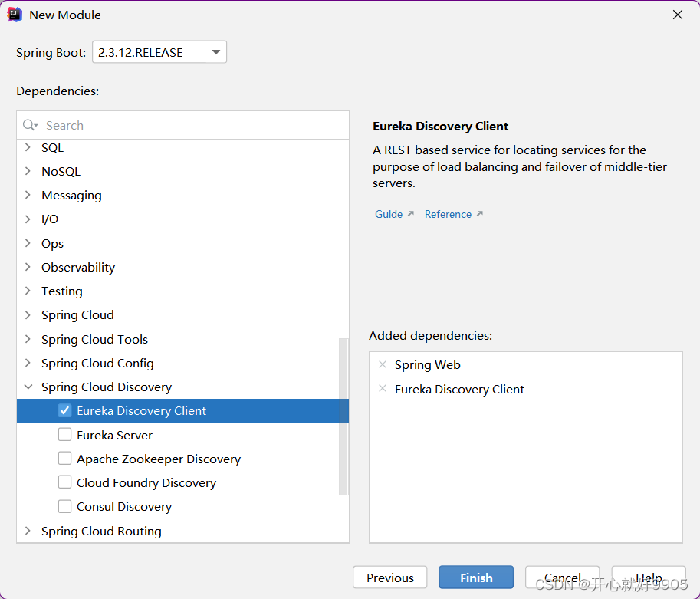Expand the SQL category

pyautogui.click(x=27, y=147)
